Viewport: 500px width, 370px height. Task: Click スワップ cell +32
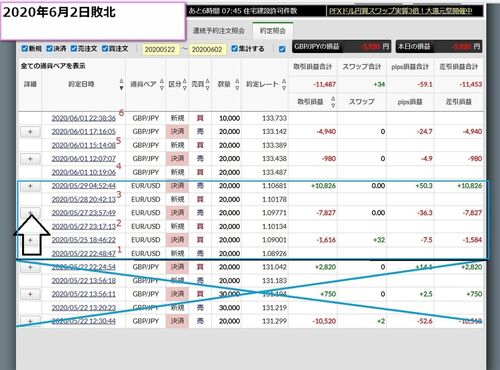click(379, 240)
